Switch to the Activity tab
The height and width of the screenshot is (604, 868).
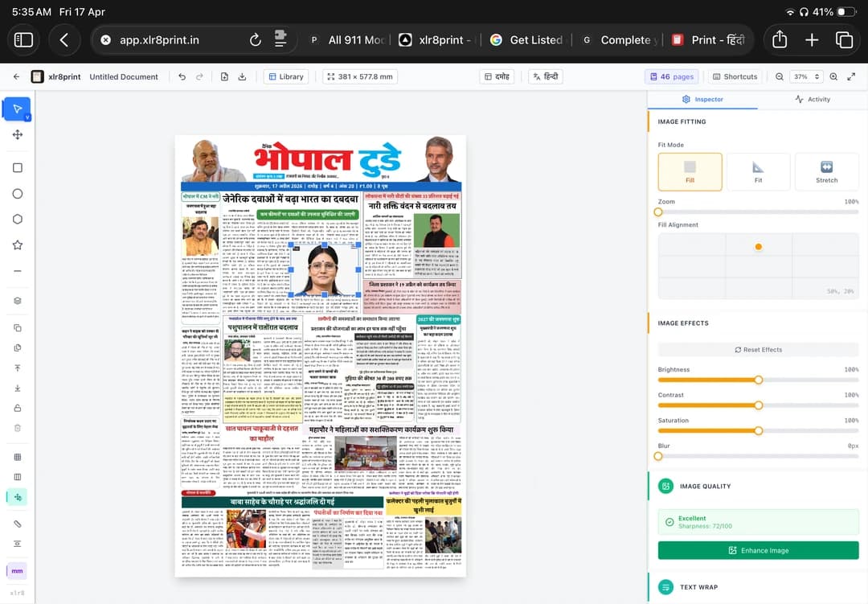[813, 99]
